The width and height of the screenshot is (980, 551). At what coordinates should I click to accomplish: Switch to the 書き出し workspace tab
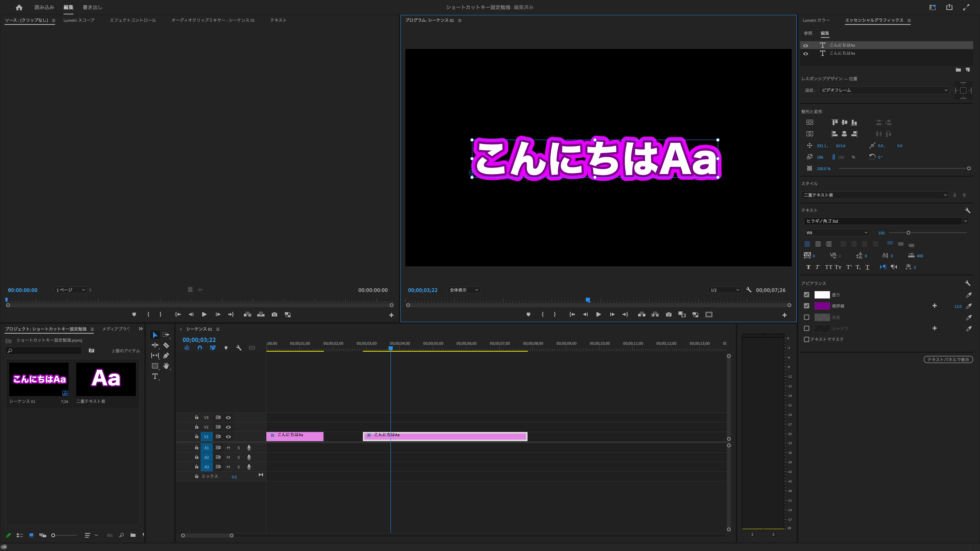[x=92, y=7]
